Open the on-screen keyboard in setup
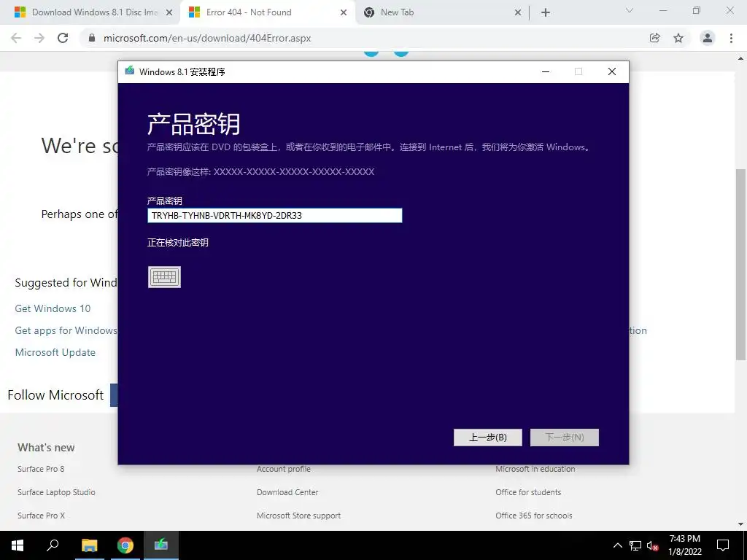The height and width of the screenshot is (560, 747). point(164,277)
